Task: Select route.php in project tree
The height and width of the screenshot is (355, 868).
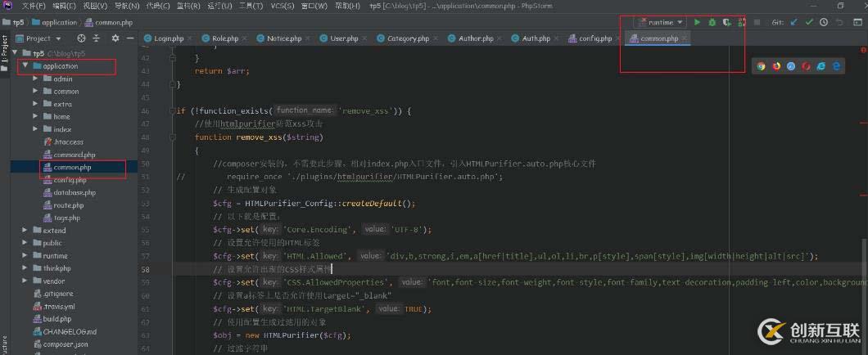Action: (69, 205)
